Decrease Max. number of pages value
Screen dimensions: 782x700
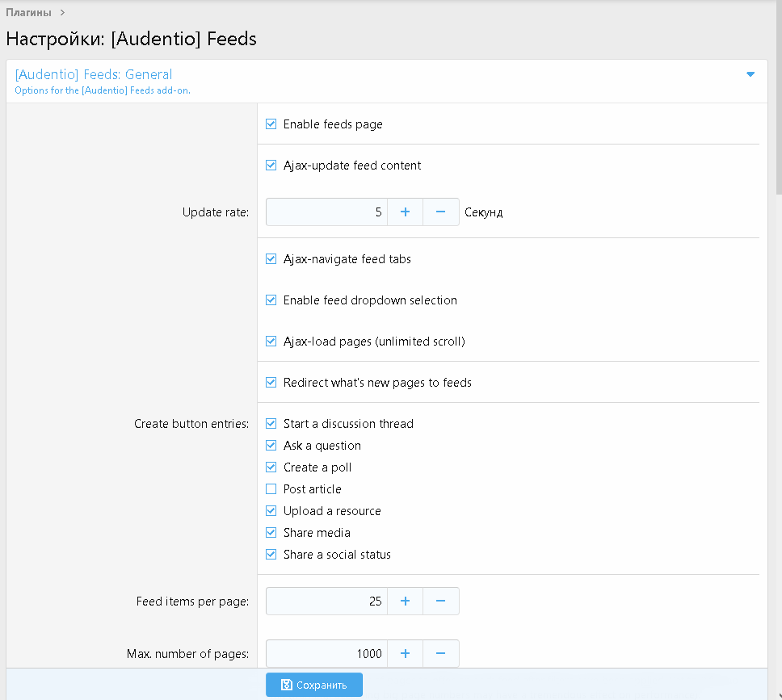tap(440, 654)
